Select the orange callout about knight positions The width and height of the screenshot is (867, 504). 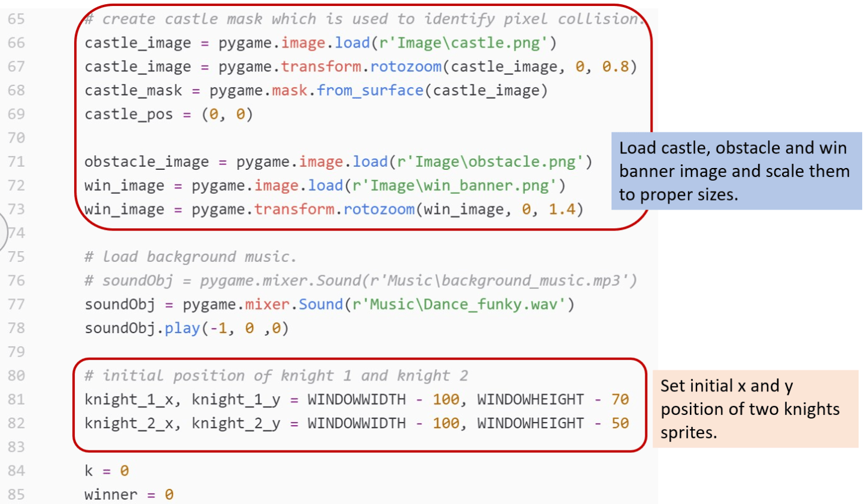click(x=755, y=409)
